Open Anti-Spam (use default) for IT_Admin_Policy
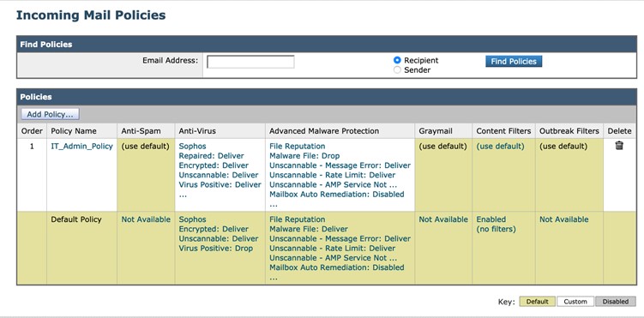Image resolution: width=644 pixels, height=318 pixels. point(146,146)
